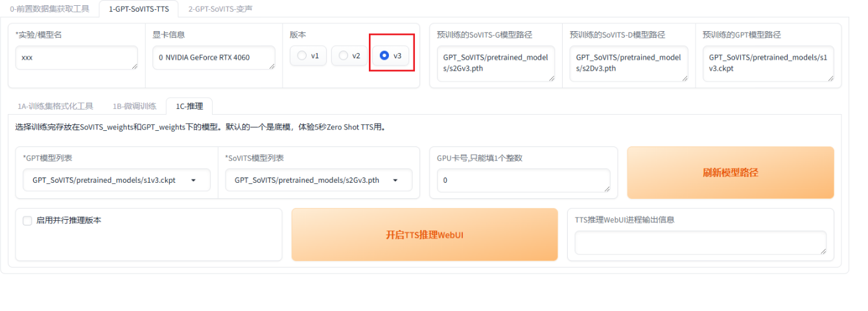
Task: Click the 实验/模型名 text field
Action: [76, 58]
